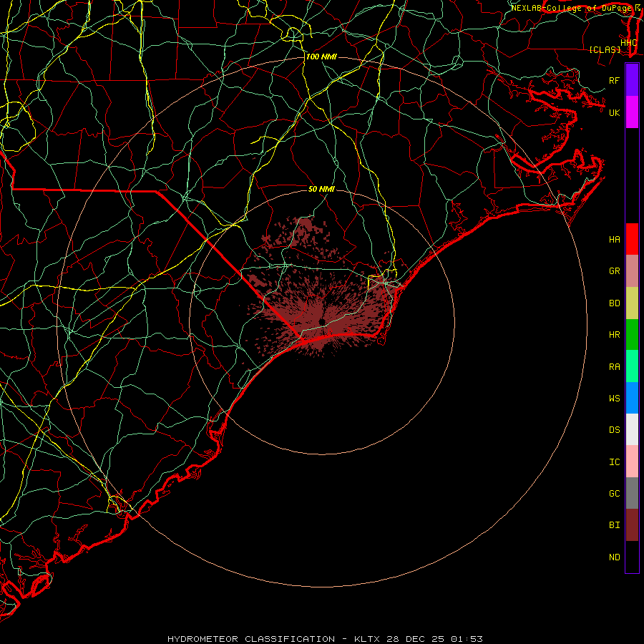Click the WS legend label
644x644 pixels.
[x=614, y=398]
